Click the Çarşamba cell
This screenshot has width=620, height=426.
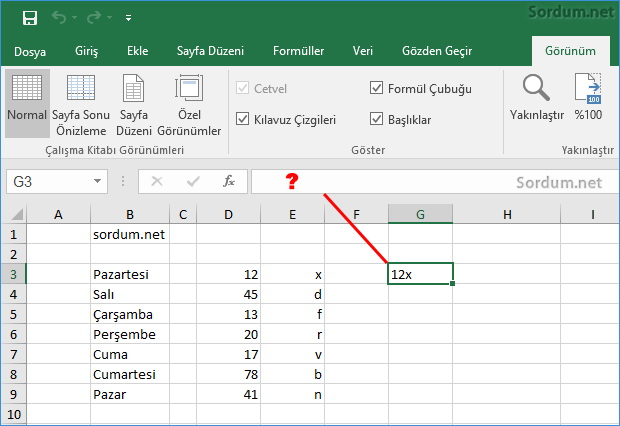coord(130,314)
